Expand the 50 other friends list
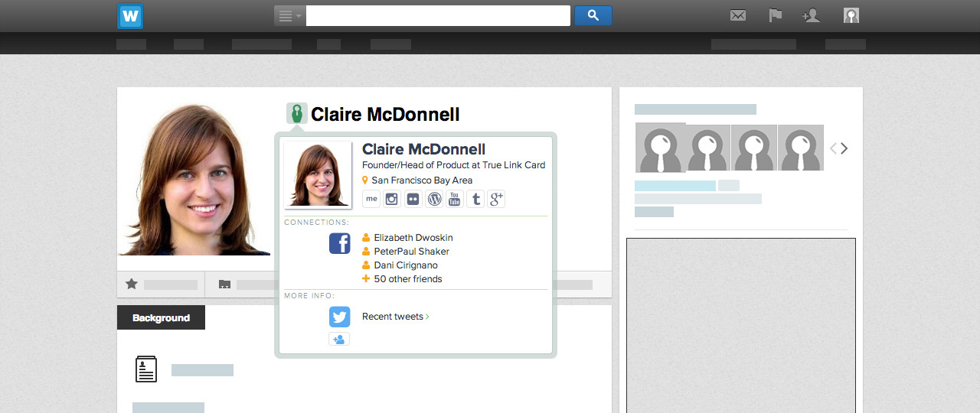The height and width of the screenshot is (413, 980). (x=407, y=279)
